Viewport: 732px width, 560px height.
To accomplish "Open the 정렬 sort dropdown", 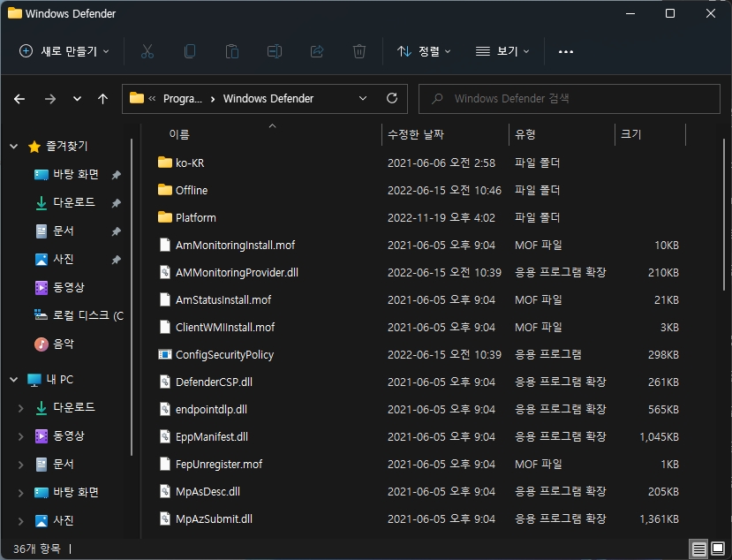I will pyautogui.click(x=424, y=51).
